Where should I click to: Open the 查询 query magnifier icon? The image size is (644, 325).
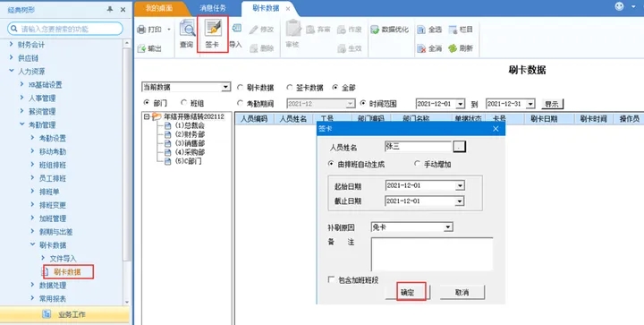[x=187, y=29]
